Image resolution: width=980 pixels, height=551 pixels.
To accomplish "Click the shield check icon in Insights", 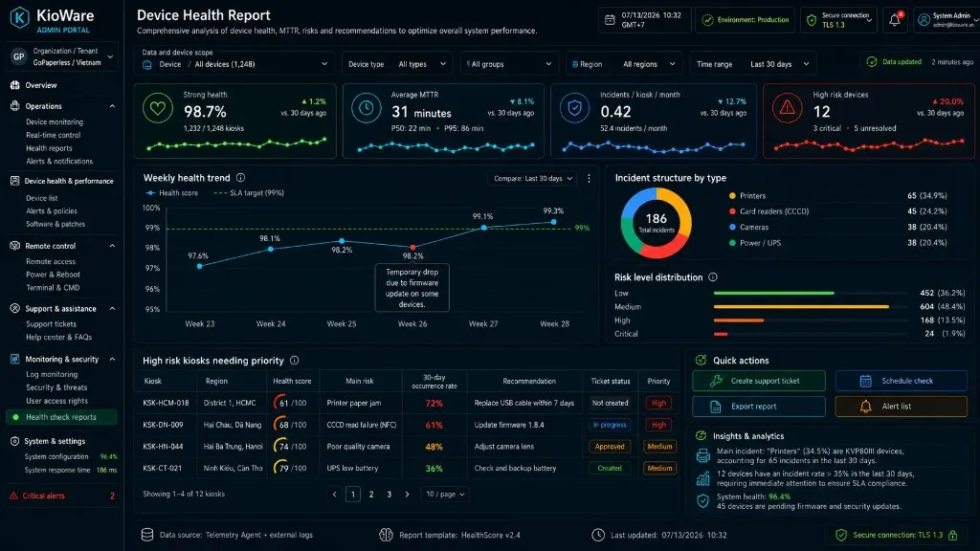I will point(703,501).
